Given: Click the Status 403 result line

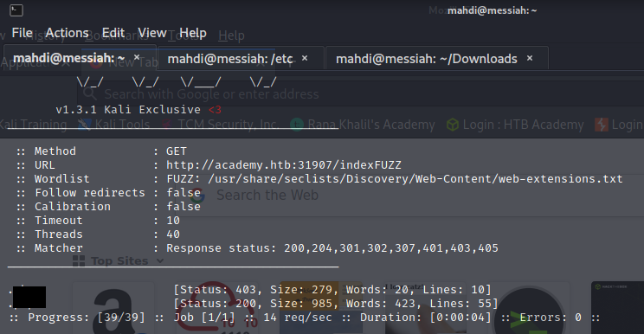Looking at the screenshot, I should (332, 290).
